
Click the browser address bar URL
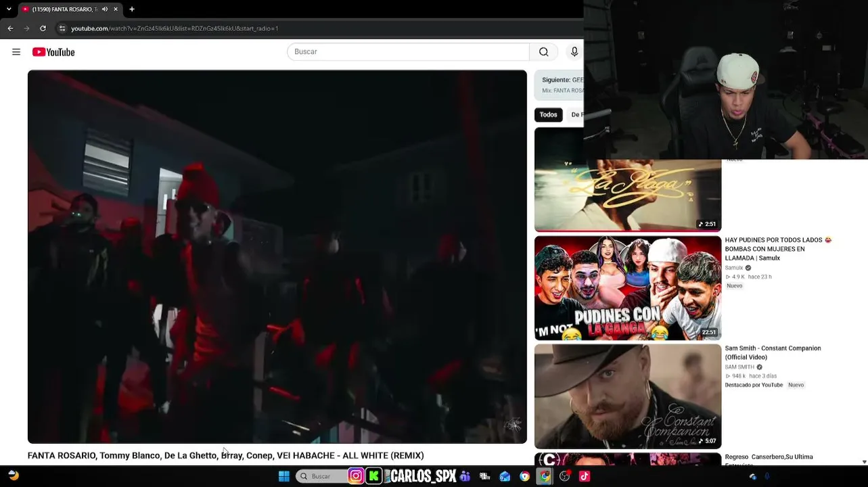click(175, 28)
